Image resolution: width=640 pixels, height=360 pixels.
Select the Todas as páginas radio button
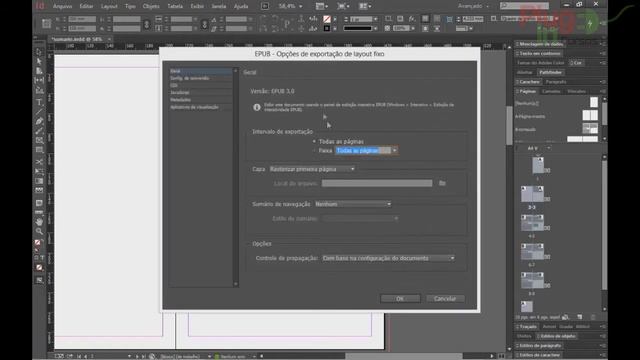[314, 141]
